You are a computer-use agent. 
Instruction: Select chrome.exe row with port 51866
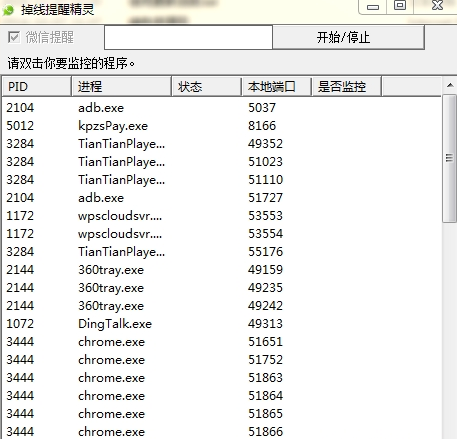(x=222, y=431)
